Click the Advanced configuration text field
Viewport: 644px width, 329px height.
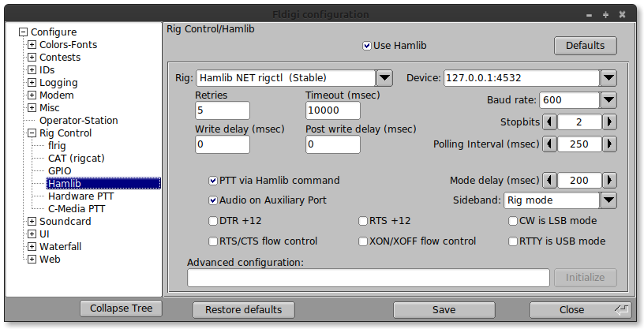pyautogui.click(x=369, y=278)
